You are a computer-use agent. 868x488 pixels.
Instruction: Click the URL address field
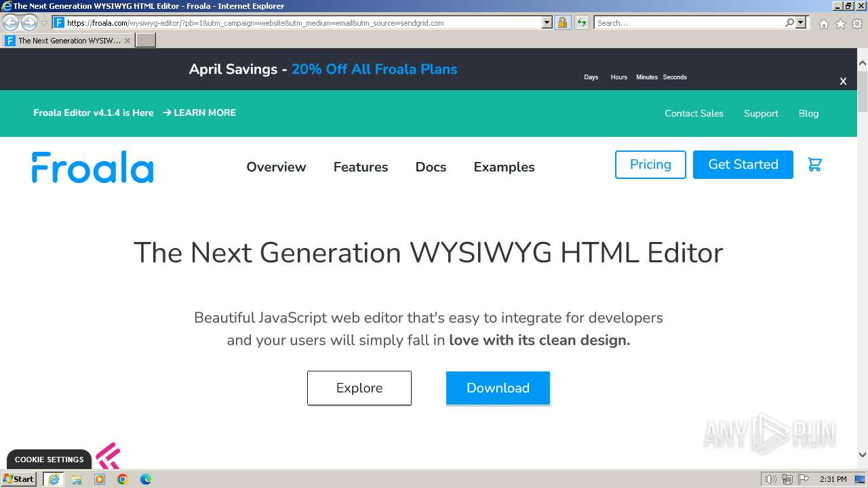click(x=304, y=23)
